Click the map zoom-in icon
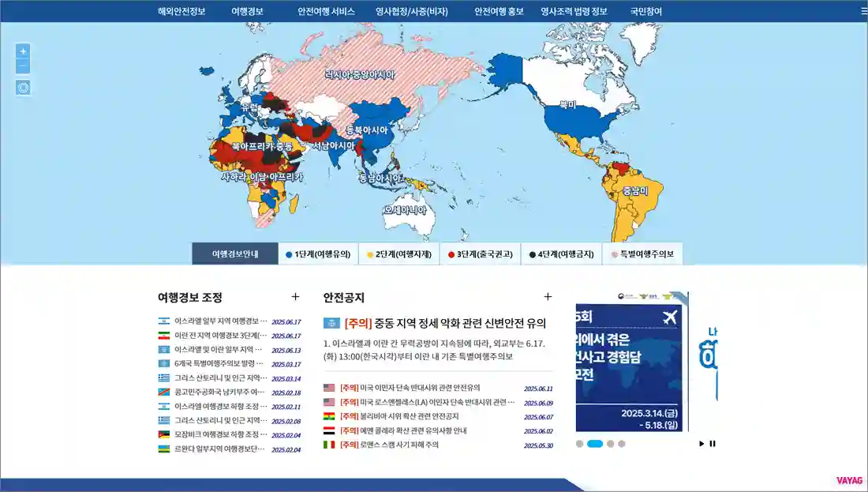The width and height of the screenshot is (868, 492). coord(22,52)
